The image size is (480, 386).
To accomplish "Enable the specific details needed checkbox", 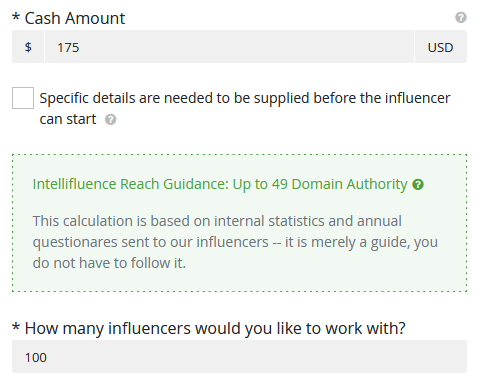I will [23, 98].
